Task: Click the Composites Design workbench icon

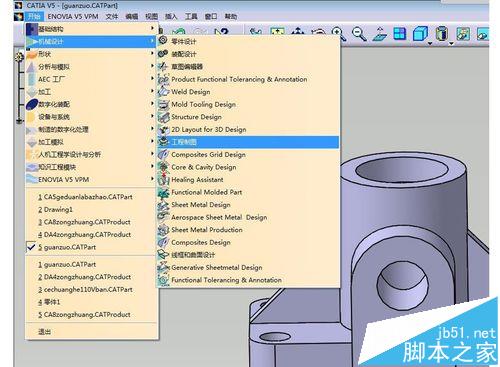Action: pos(163,242)
